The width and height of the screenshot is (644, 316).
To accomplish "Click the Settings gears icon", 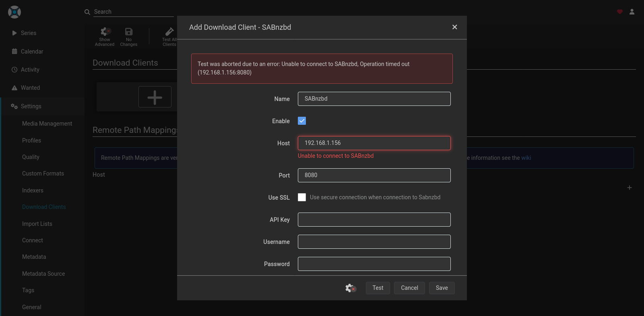I will (14, 106).
